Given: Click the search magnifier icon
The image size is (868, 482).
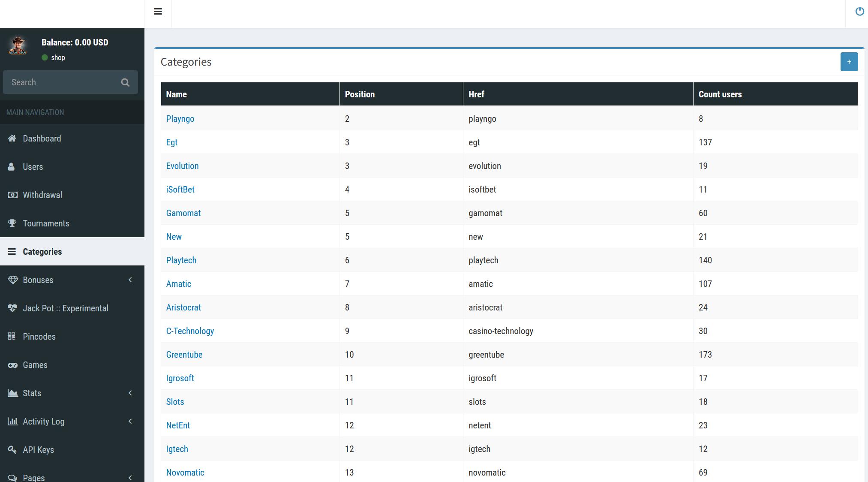Looking at the screenshot, I should click(x=125, y=82).
